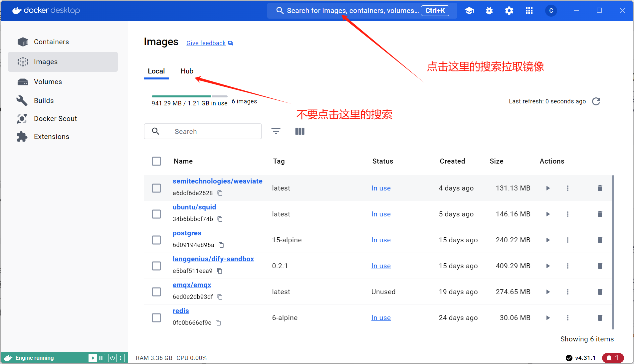Click the version v4.31.1 indicator
Image resolution: width=634 pixels, height=364 pixels.
point(581,358)
